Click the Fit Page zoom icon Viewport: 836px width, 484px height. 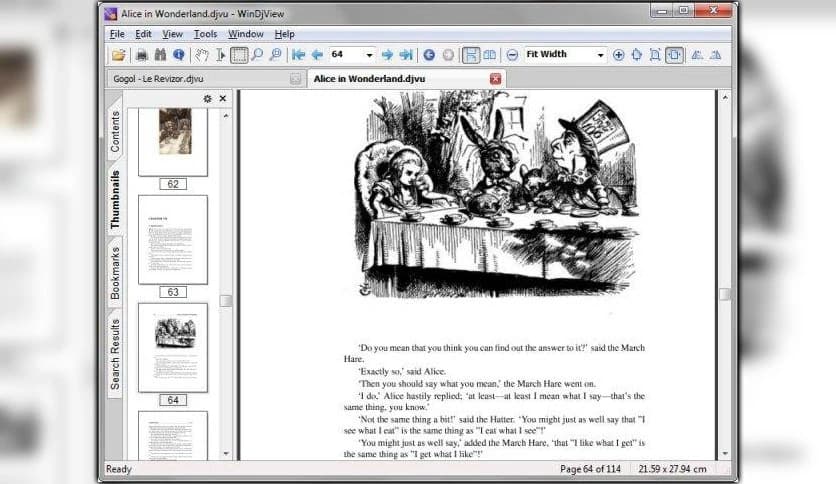[x=655, y=55]
